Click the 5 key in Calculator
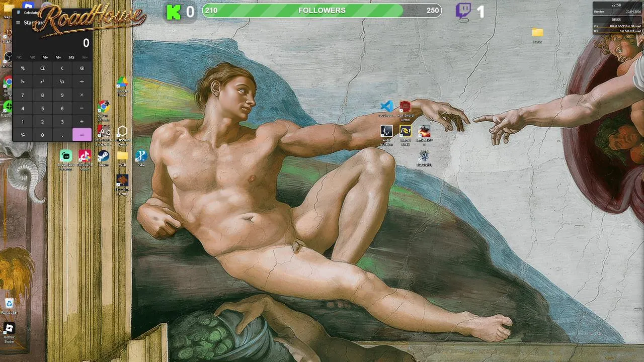 [x=42, y=108]
